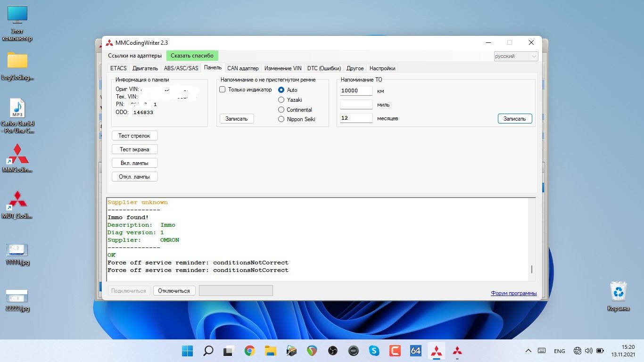
Task: Click Записать in Напоминание ТО group
Action: [515, 119]
